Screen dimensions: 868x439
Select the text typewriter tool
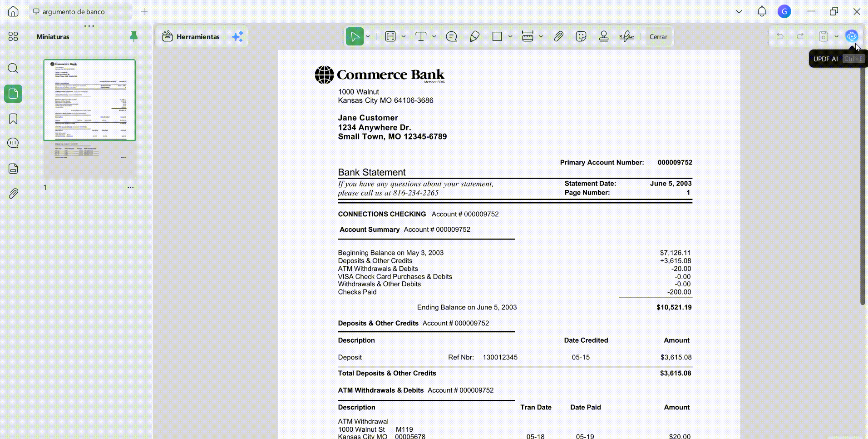[421, 36]
